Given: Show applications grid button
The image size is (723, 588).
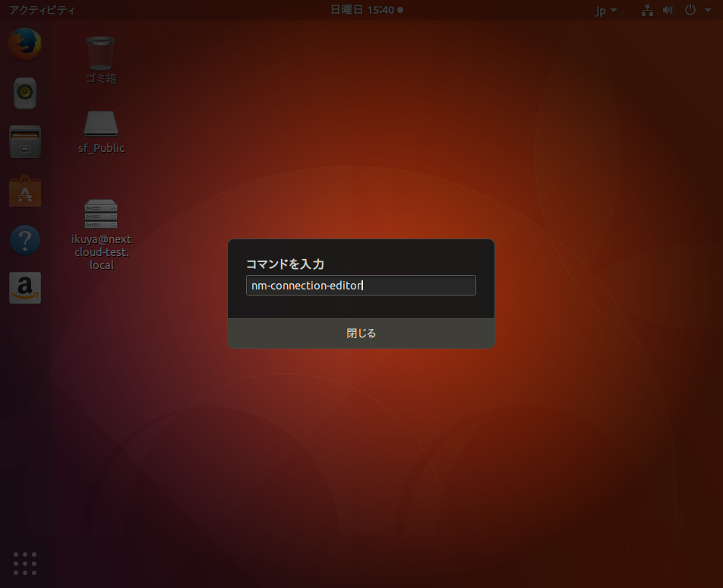Looking at the screenshot, I should pos(25,564).
